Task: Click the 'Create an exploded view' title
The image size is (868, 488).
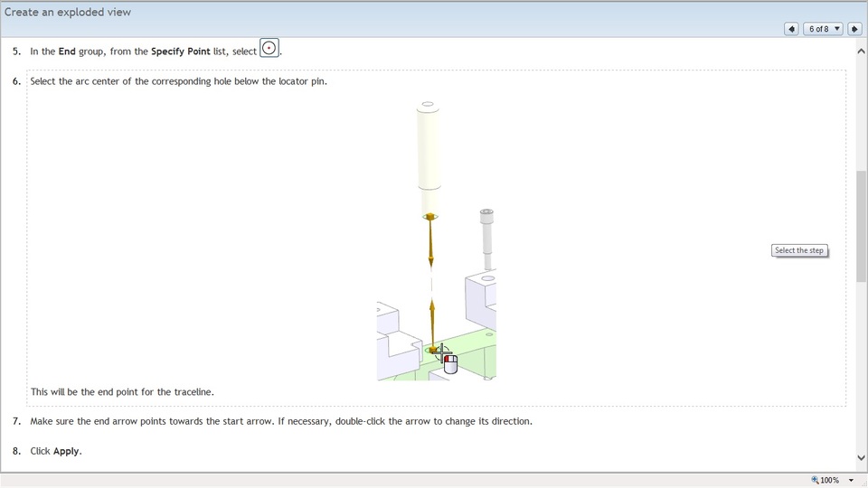Action: pos(68,12)
